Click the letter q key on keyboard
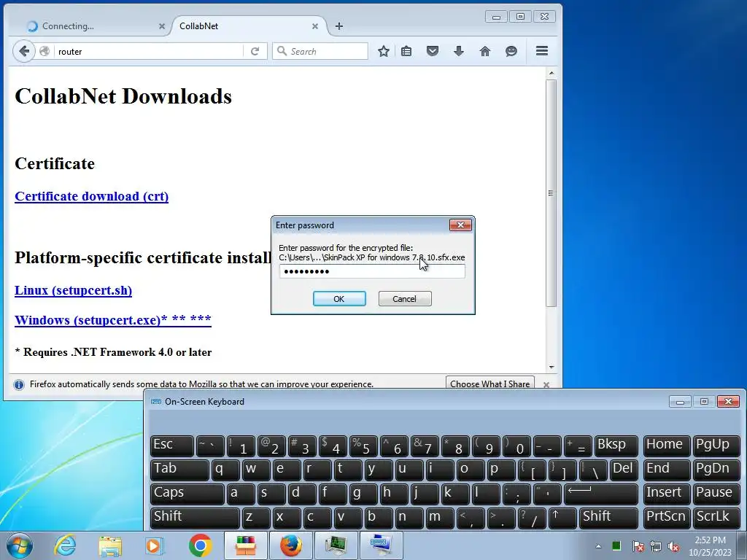 [226, 470]
